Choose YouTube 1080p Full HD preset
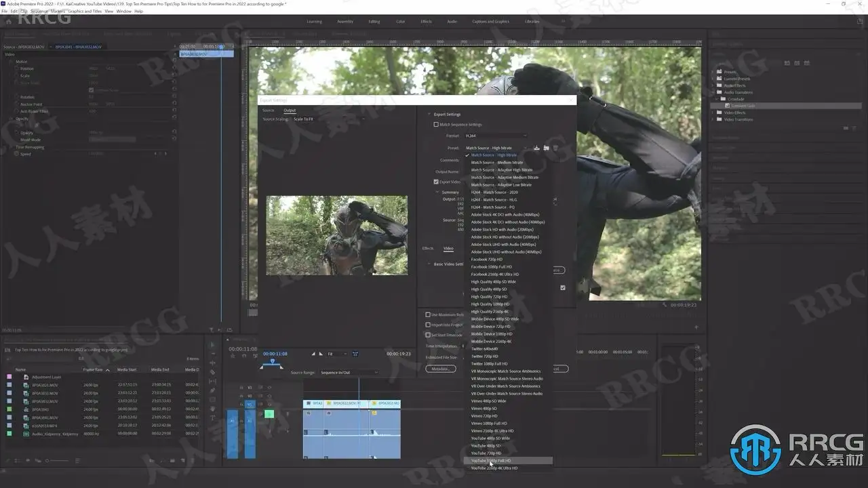This screenshot has width=868, height=488. (509, 461)
